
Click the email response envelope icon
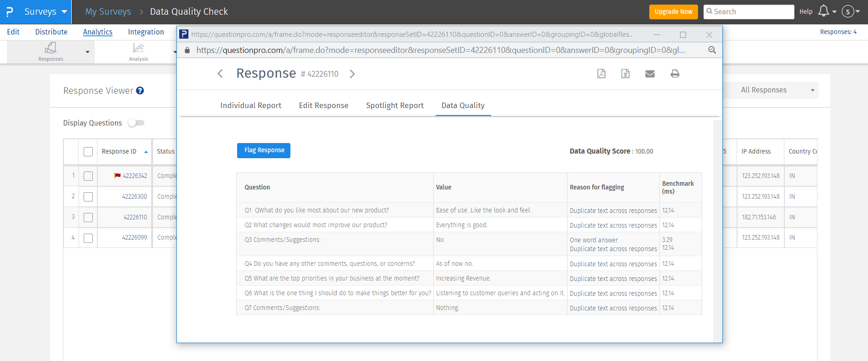(x=650, y=74)
